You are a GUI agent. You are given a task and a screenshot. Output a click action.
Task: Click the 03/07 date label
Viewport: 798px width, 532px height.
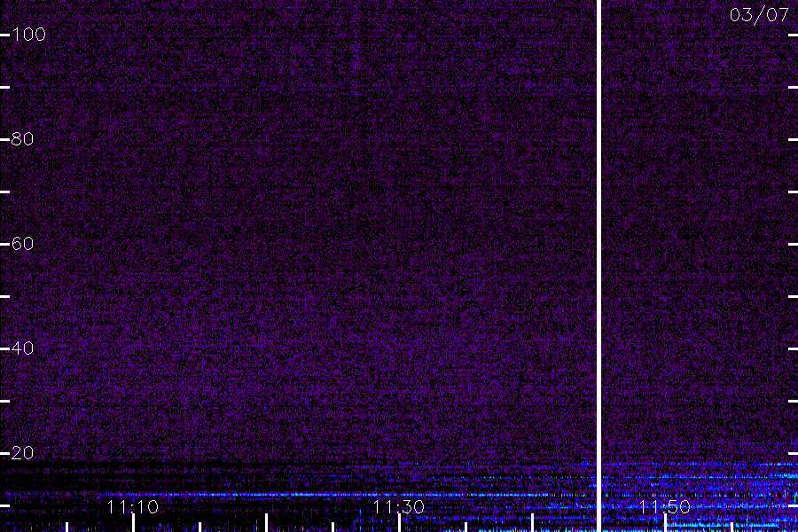(x=759, y=15)
